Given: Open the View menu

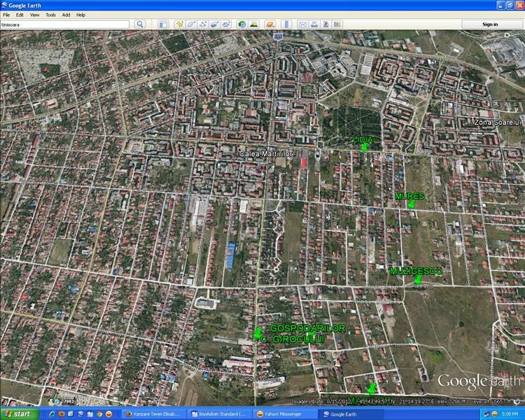Looking at the screenshot, I should [x=34, y=15].
